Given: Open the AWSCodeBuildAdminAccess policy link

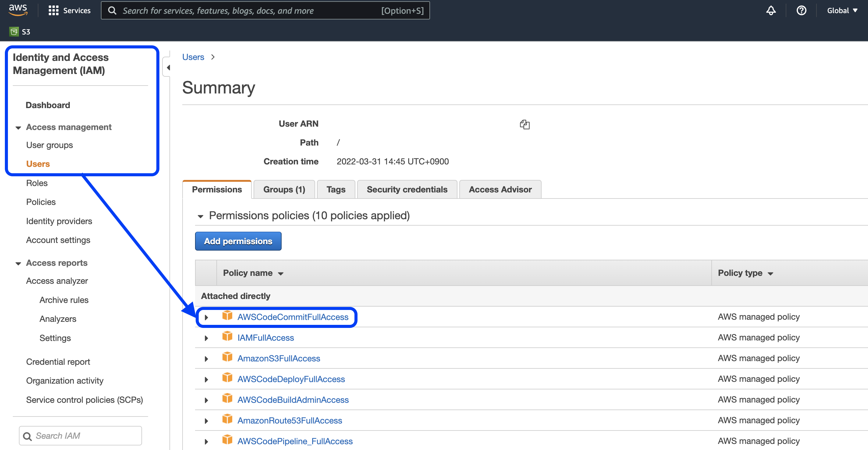Looking at the screenshot, I should (x=293, y=400).
